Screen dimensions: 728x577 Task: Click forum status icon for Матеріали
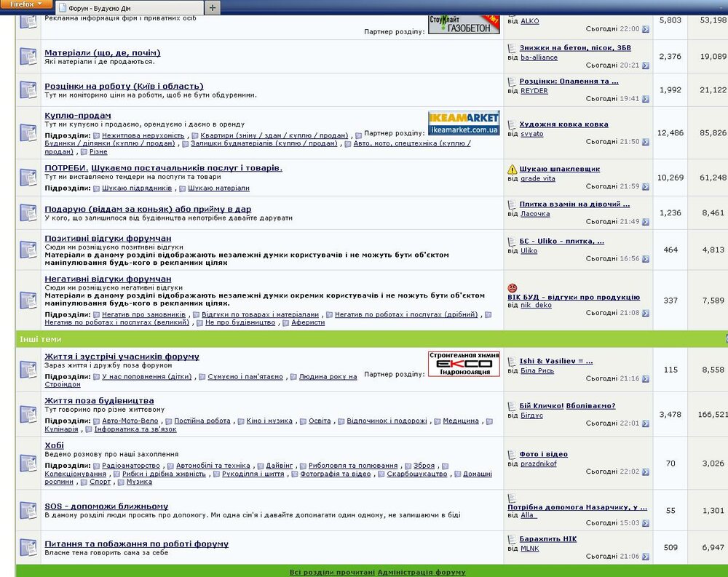click(x=28, y=56)
